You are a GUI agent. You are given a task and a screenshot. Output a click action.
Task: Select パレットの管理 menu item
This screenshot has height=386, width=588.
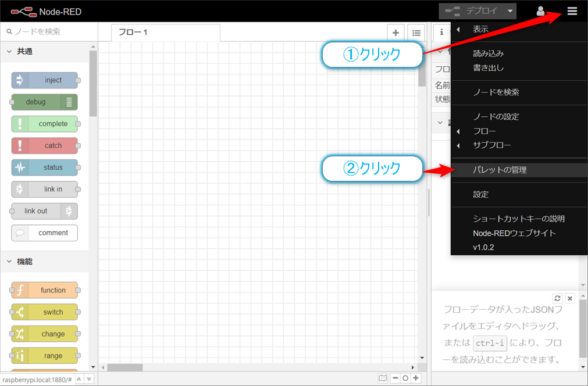click(519, 170)
